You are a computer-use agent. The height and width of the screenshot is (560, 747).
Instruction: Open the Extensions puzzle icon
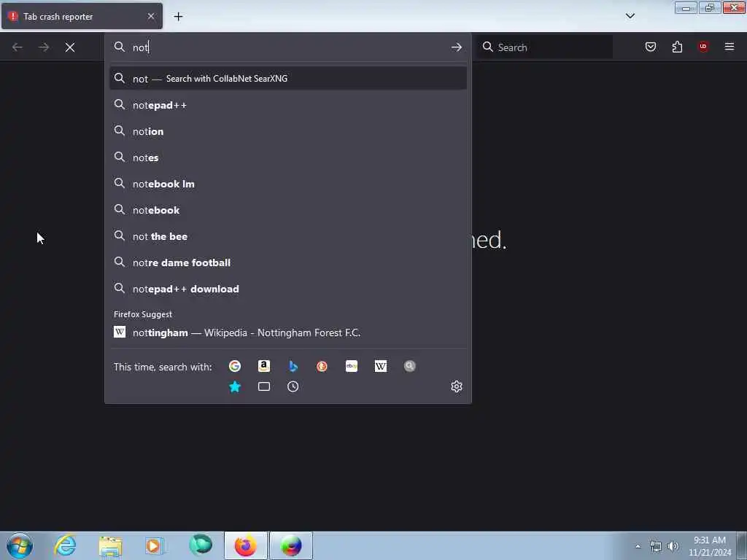tap(677, 47)
